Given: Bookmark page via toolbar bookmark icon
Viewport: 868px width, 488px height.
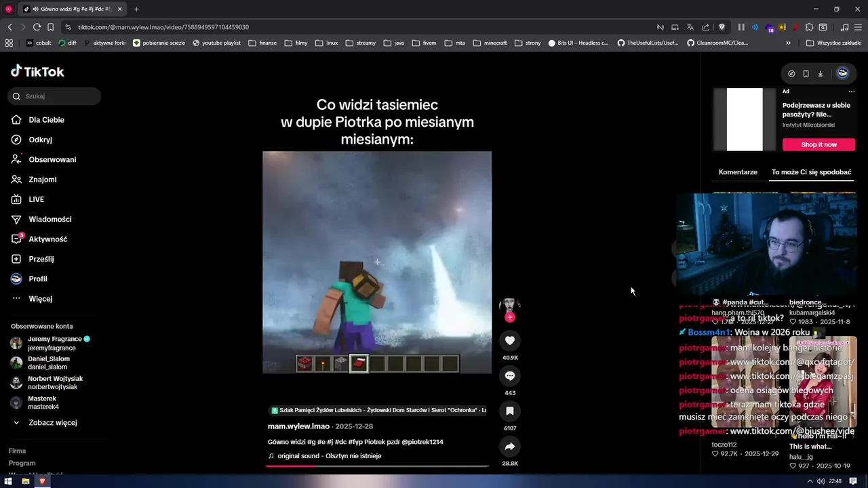Looking at the screenshot, I should (50, 27).
